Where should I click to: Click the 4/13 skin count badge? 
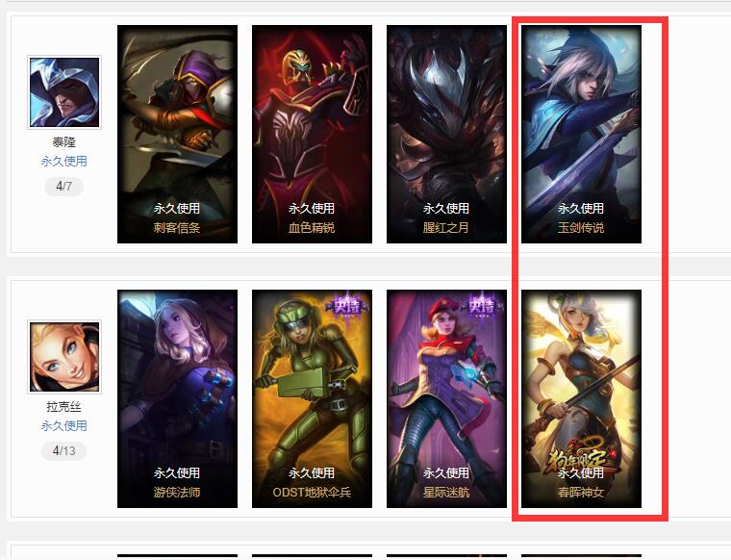pos(63,451)
